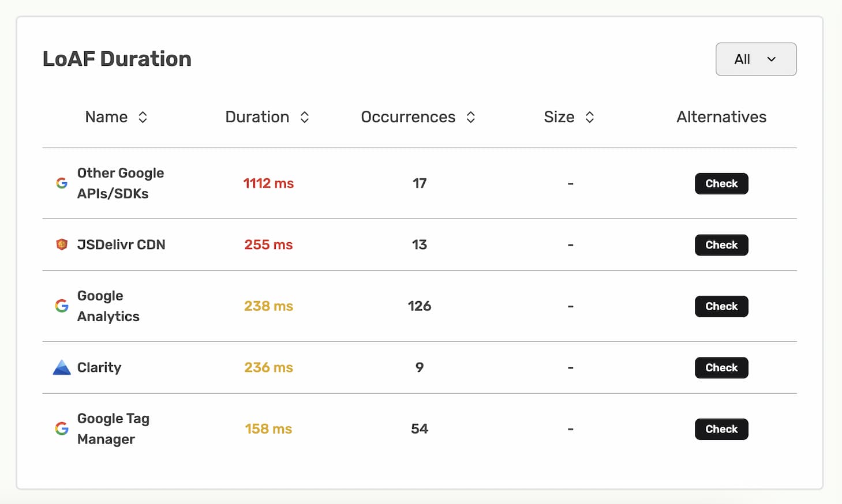
Task: Click the Name column header text
Action: click(x=106, y=117)
